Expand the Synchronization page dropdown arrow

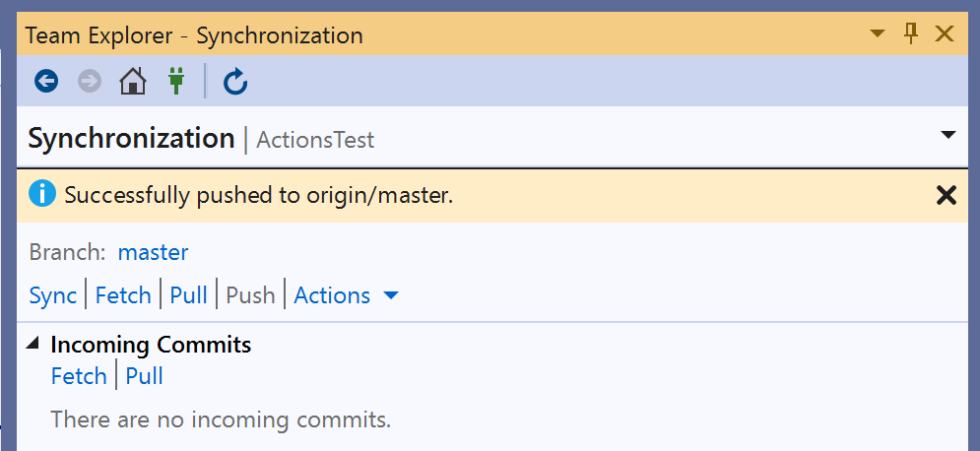(x=948, y=135)
